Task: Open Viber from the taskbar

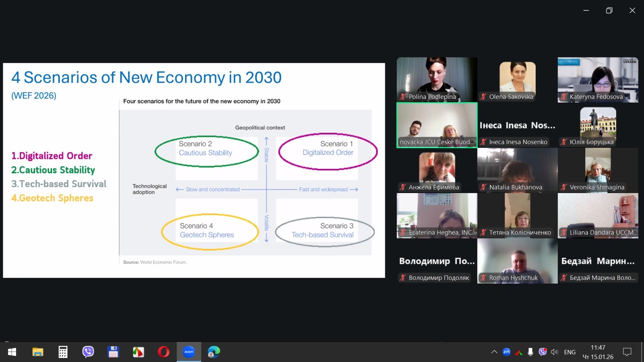Action: 88,352
